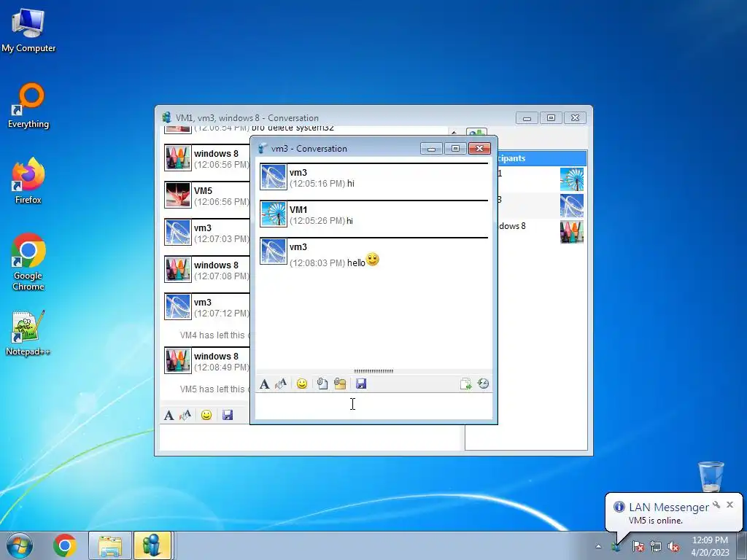
Task: Open font settings in vm3 conversation toolbar
Action: coord(264,384)
